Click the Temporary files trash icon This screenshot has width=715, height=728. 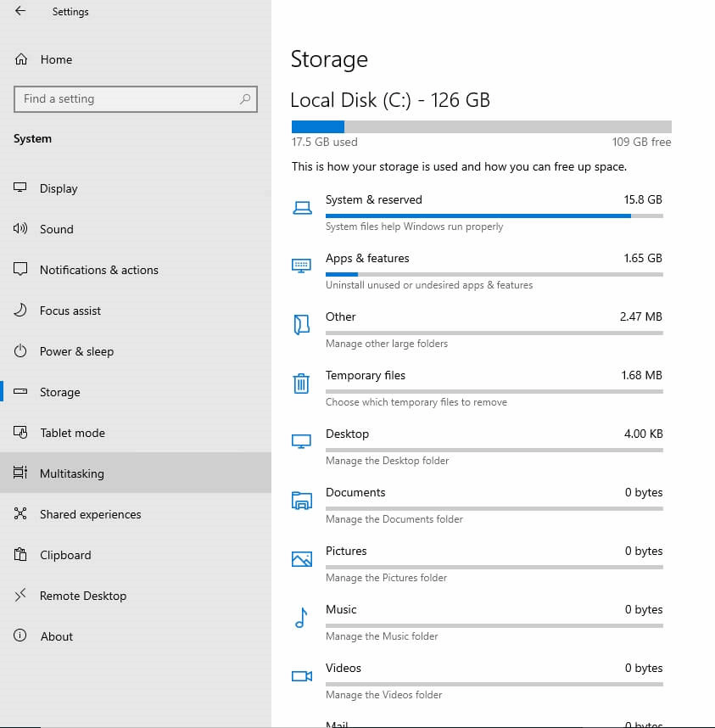[301, 383]
